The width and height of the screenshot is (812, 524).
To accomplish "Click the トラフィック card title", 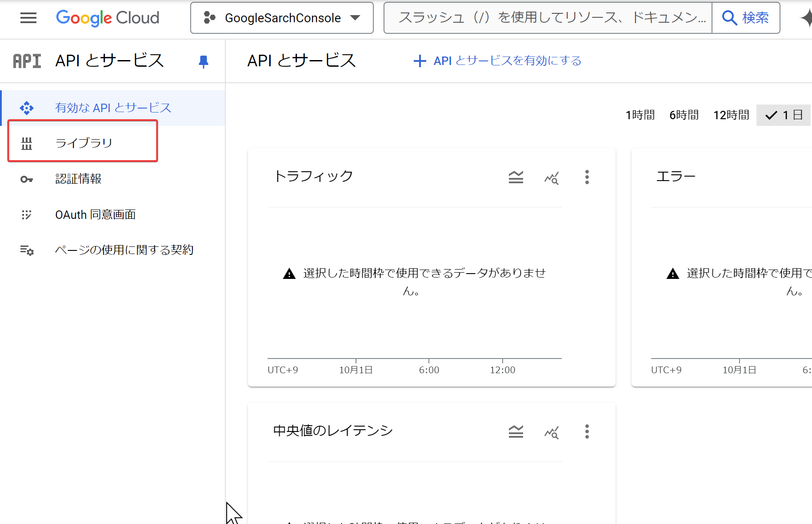I will click(313, 176).
